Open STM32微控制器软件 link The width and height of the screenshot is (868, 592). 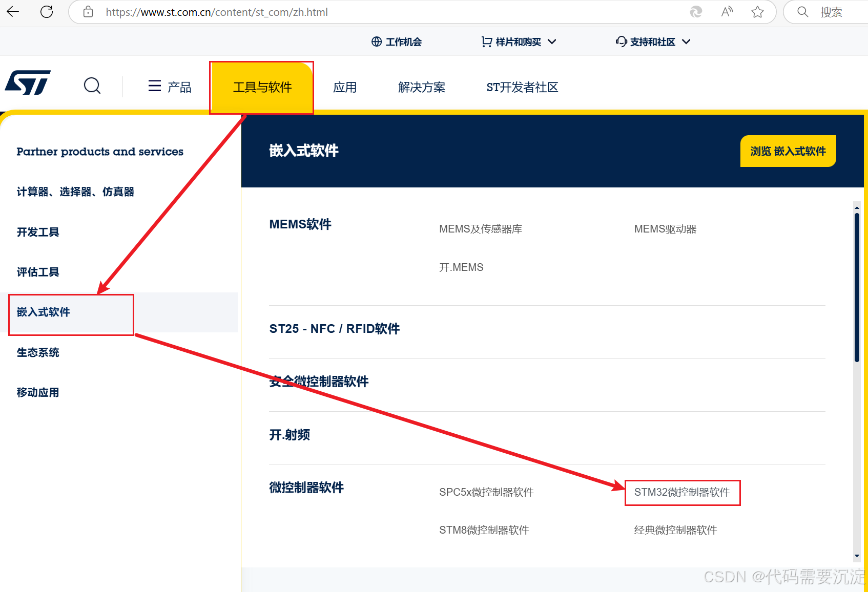click(x=682, y=492)
